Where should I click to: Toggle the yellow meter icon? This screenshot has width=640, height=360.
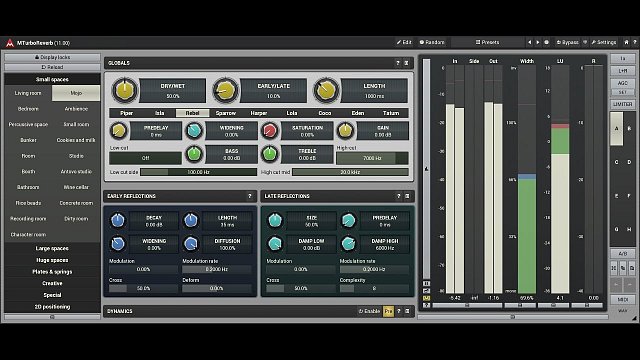[x=426, y=298]
